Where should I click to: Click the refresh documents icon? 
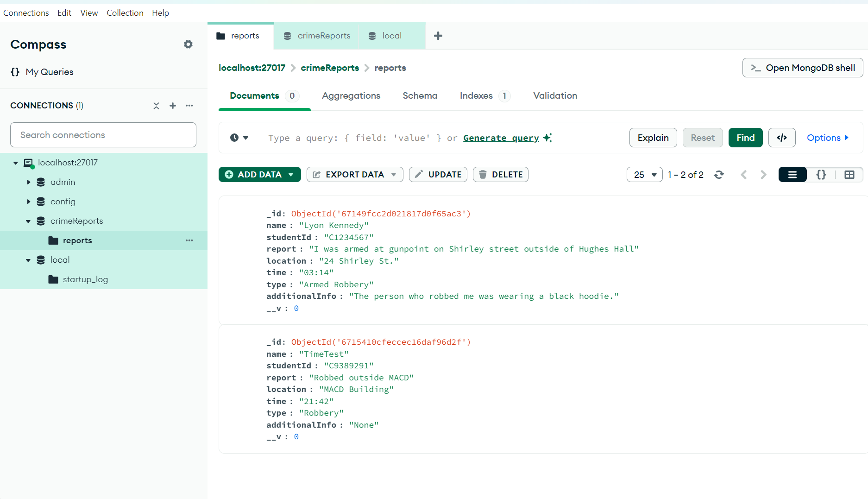pyautogui.click(x=719, y=175)
